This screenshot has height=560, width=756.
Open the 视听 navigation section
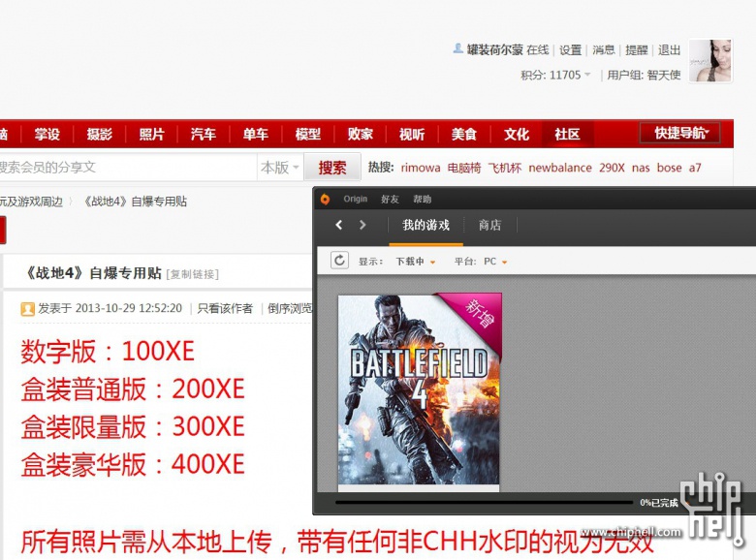point(412,134)
